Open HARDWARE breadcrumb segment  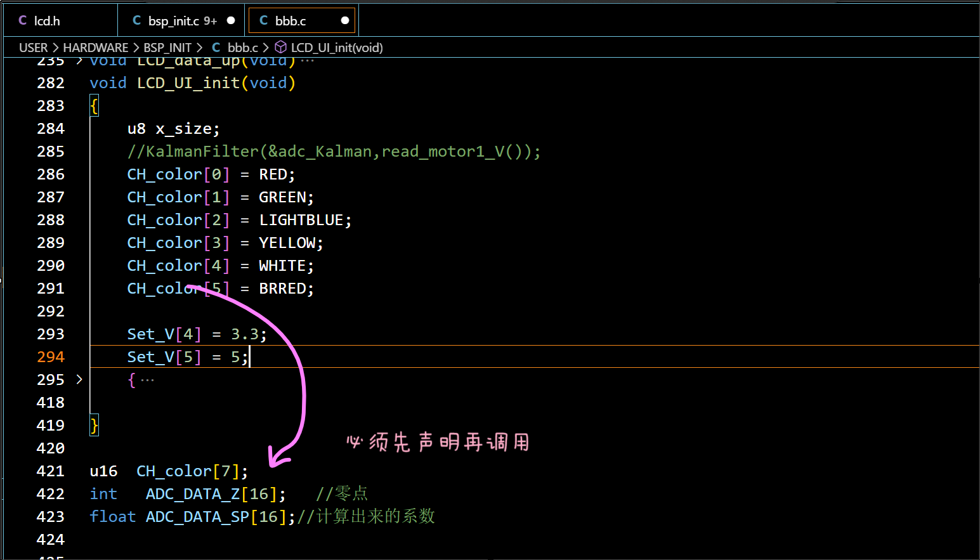(x=96, y=48)
